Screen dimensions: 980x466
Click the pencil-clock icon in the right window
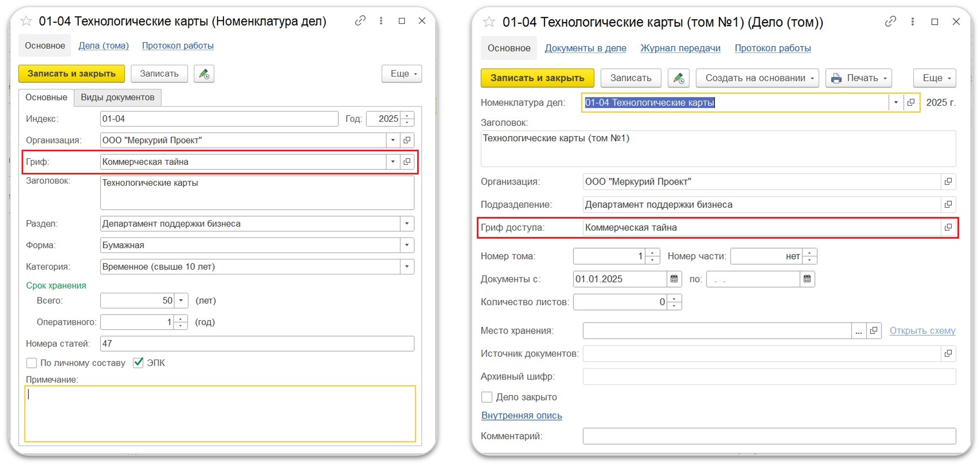679,78
